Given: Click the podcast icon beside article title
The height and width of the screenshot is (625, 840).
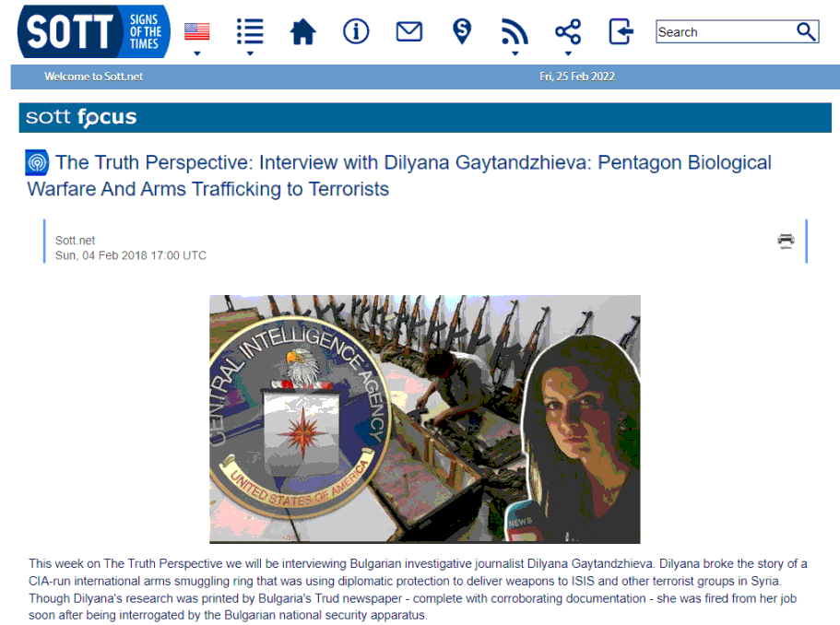Looking at the screenshot, I should pos(37,163).
